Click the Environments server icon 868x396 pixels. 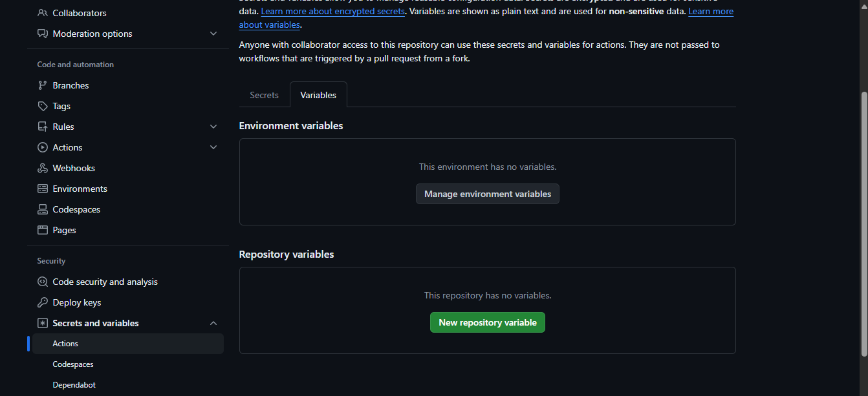point(43,189)
